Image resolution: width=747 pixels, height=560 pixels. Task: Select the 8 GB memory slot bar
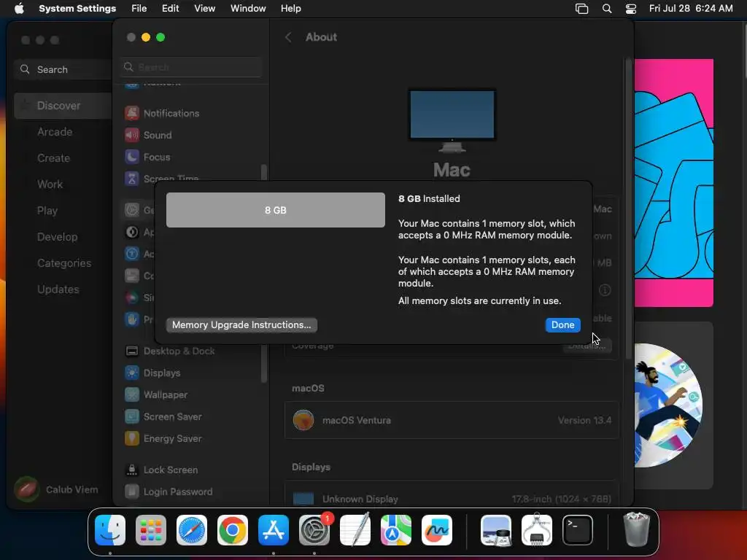coord(275,210)
